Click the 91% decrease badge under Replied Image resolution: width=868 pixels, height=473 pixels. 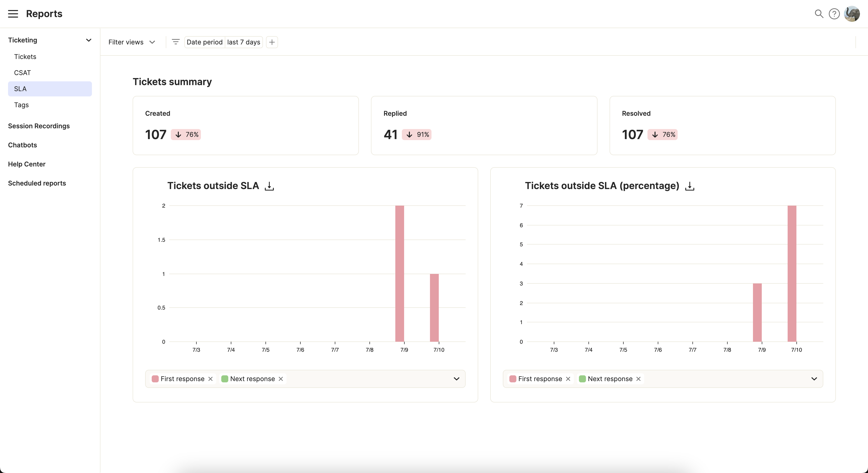(417, 134)
